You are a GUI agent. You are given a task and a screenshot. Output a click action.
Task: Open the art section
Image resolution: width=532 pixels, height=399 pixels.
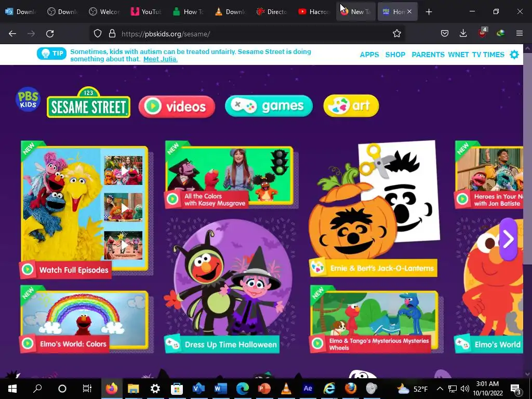(351, 105)
